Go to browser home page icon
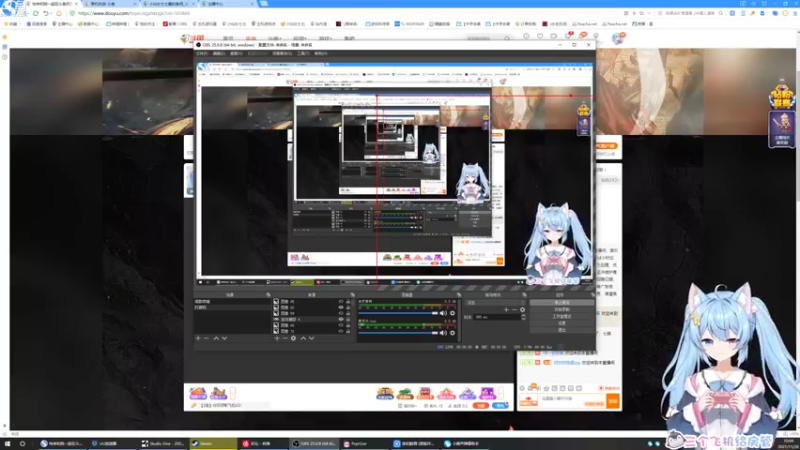This screenshot has width=800, height=450. click(59, 13)
